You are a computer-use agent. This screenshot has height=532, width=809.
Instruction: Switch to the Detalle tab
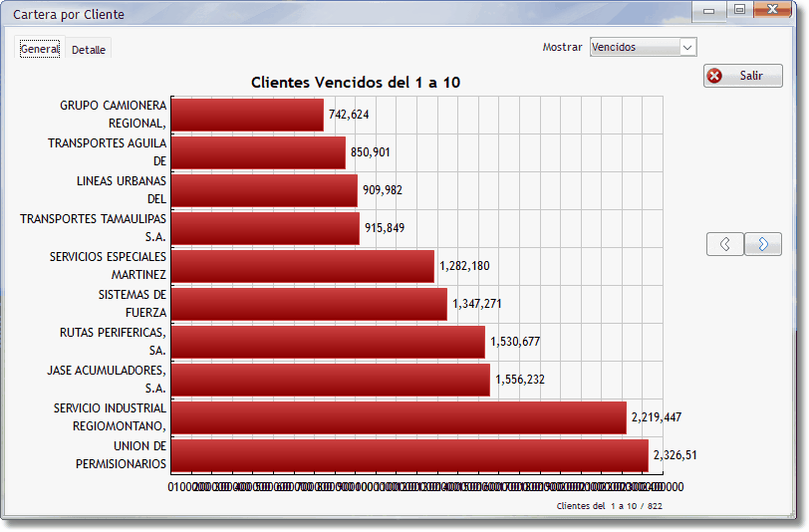[89, 50]
